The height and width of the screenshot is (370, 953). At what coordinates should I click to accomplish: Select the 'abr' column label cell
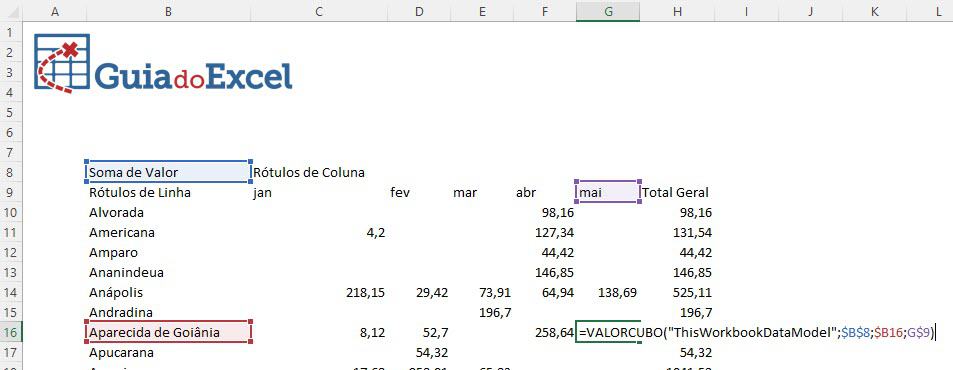(x=545, y=193)
